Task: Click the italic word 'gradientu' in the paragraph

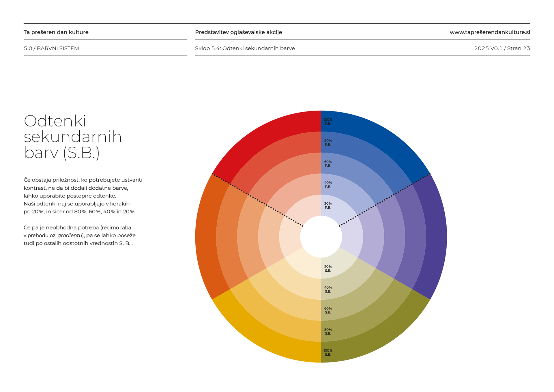Action: (70, 236)
